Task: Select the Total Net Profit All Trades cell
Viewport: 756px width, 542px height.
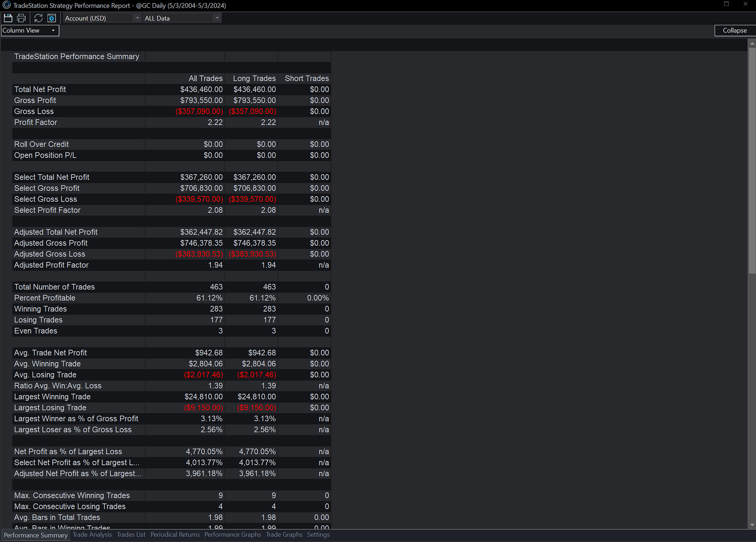Action: point(185,89)
